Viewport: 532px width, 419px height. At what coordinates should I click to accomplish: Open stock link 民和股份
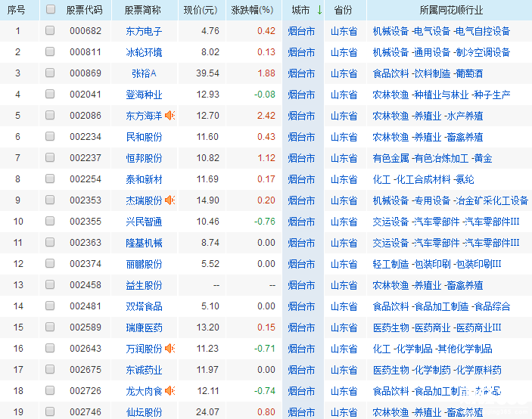coord(144,138)
